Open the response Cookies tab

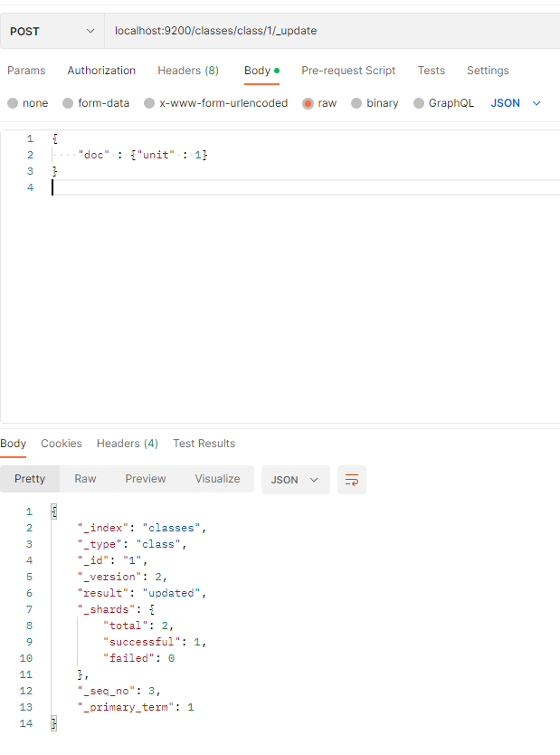(62, 444)
